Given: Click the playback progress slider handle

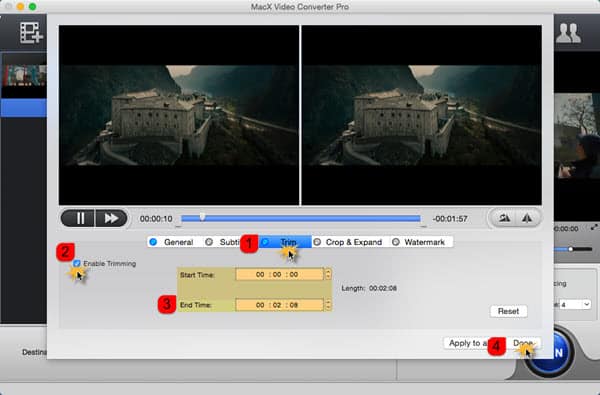Looking at the screenshot, I should click(x=202, y=217).
